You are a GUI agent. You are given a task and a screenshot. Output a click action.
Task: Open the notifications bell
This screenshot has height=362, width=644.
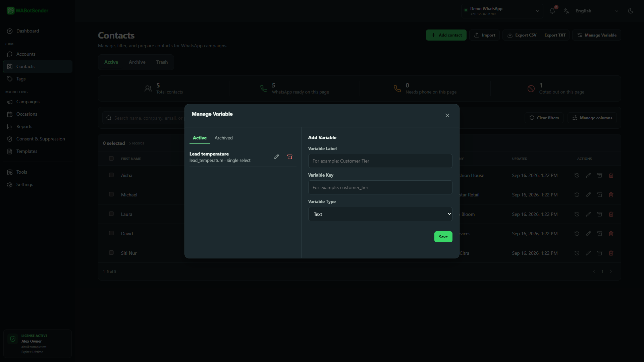552,11
